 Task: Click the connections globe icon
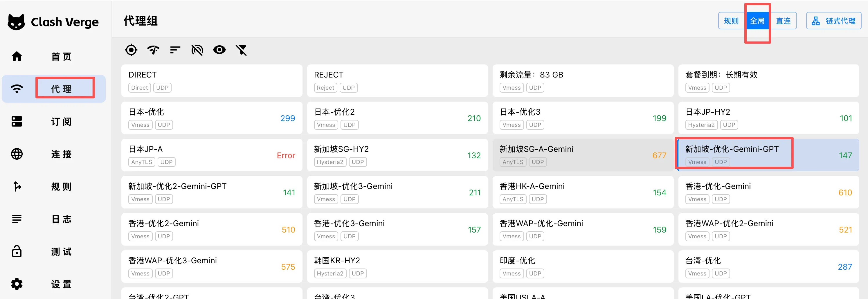click(x=17, y=154)
